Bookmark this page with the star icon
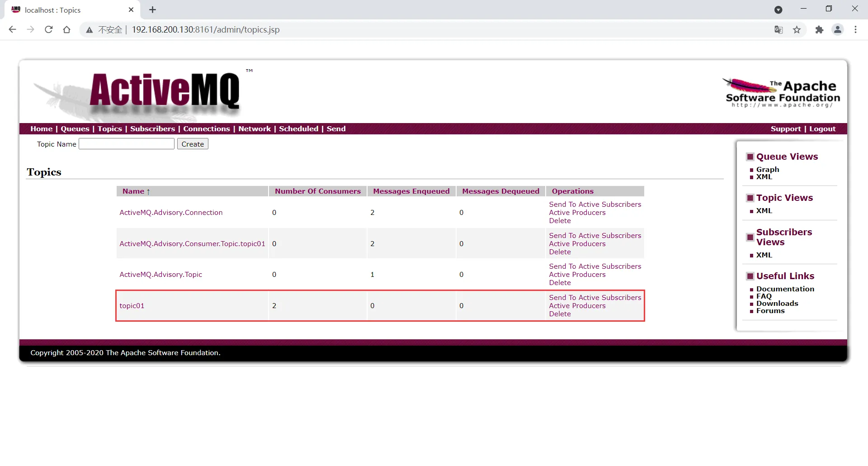 tap(797, 30)
